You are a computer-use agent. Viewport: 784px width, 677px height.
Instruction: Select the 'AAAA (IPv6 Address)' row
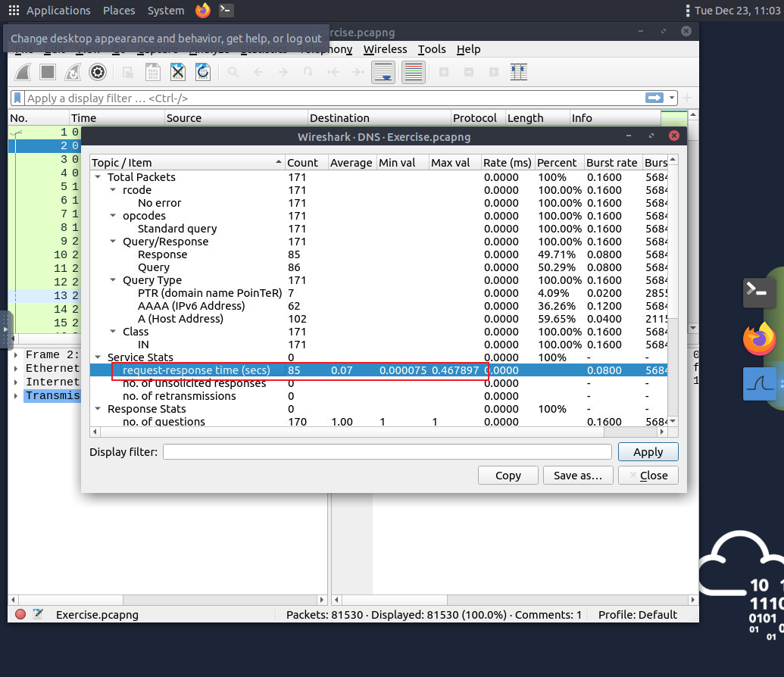coord(379,306)
